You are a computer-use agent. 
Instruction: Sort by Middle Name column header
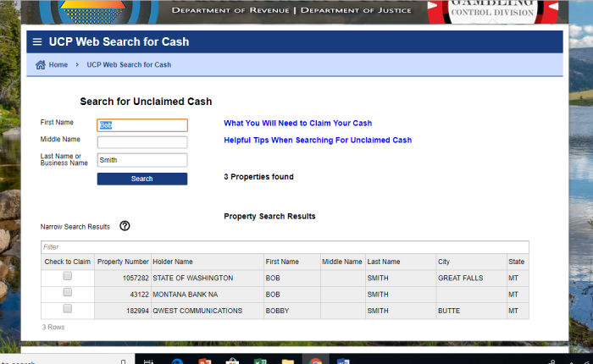click(x=342, y=262)
